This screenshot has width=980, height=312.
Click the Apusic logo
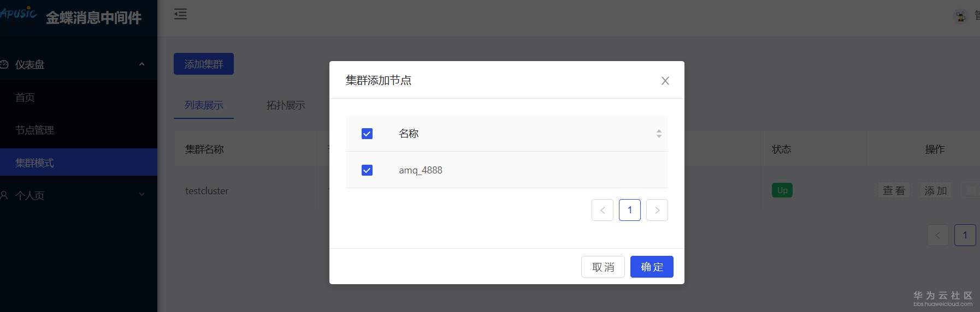(19, 14)
